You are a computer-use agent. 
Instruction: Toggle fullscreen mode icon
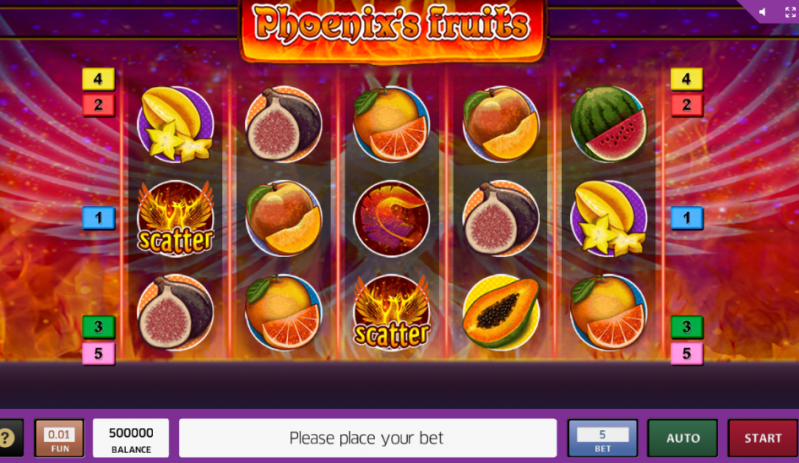(790, 12)
